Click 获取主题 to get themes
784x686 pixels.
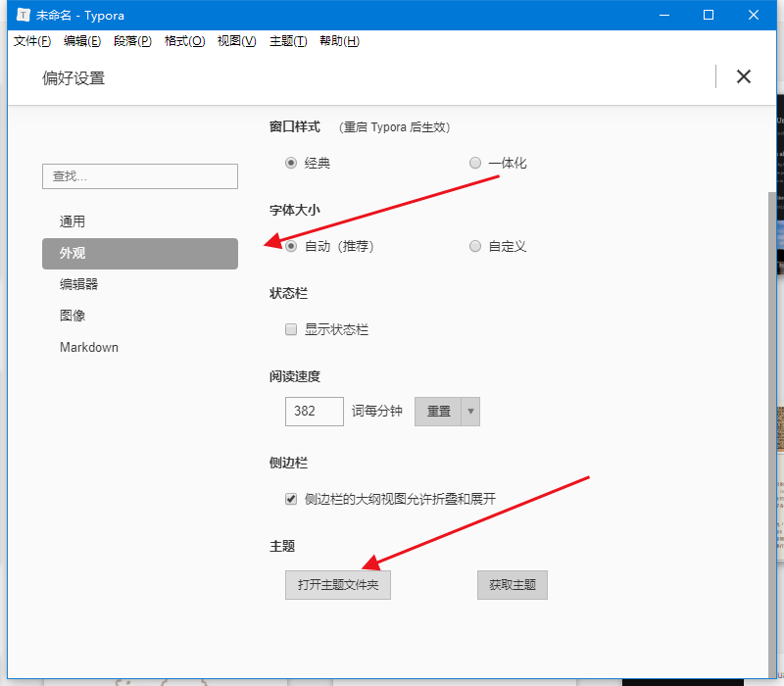click(x=512, y=584)
